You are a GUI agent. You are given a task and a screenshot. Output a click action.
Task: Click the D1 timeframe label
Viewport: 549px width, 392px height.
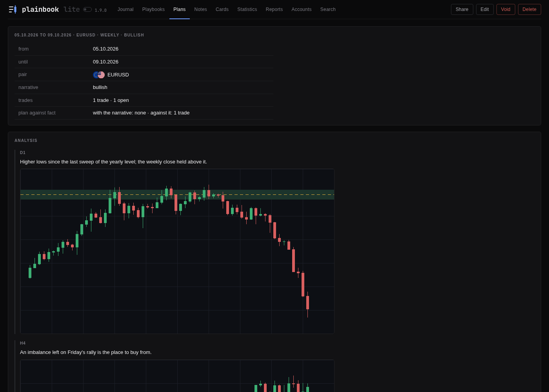(23, 153)
